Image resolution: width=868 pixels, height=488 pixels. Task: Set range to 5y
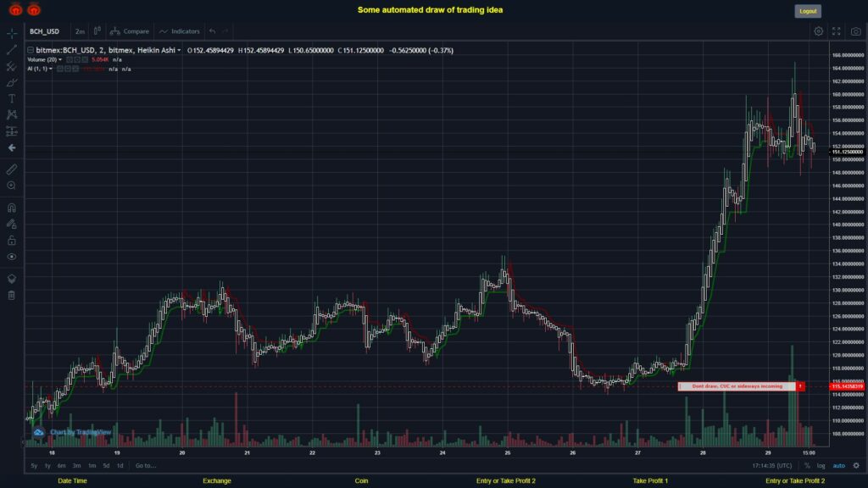(x=34, y=466)
